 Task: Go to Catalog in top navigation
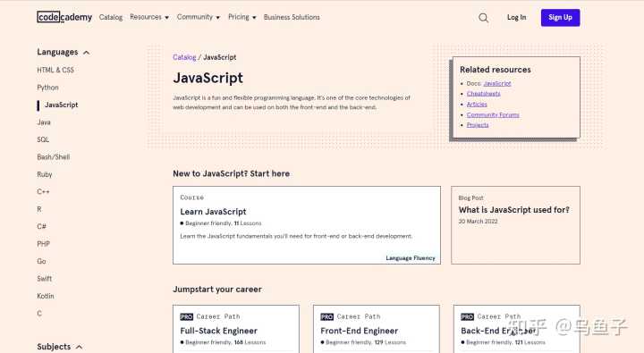click(x=111, y=17)
